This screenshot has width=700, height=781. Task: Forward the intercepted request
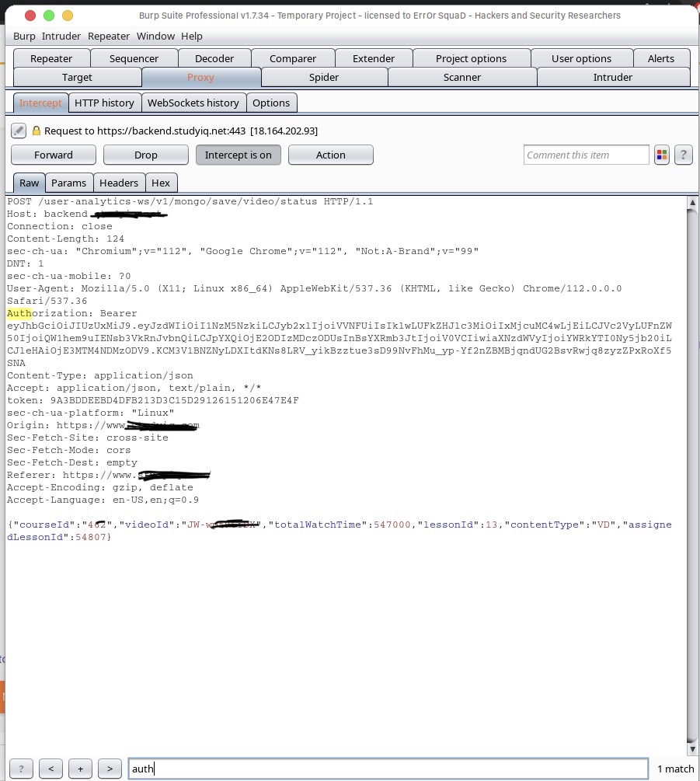(x=54, y=155)
